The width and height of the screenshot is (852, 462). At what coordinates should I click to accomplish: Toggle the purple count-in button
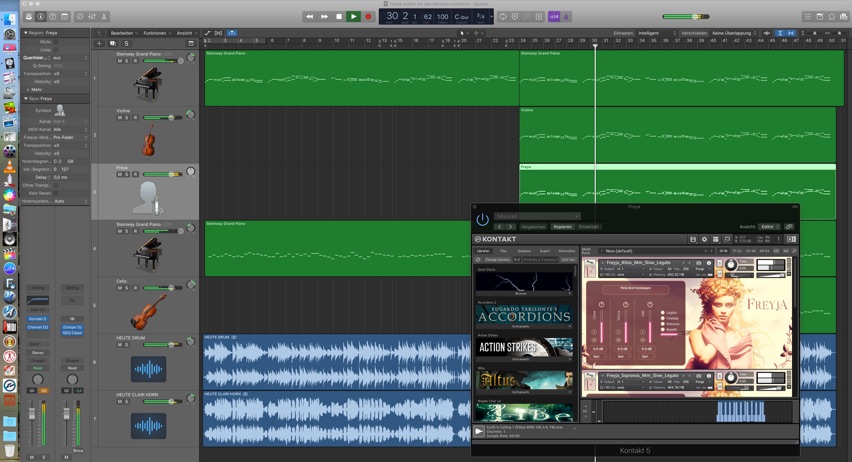tap(554, 17)
